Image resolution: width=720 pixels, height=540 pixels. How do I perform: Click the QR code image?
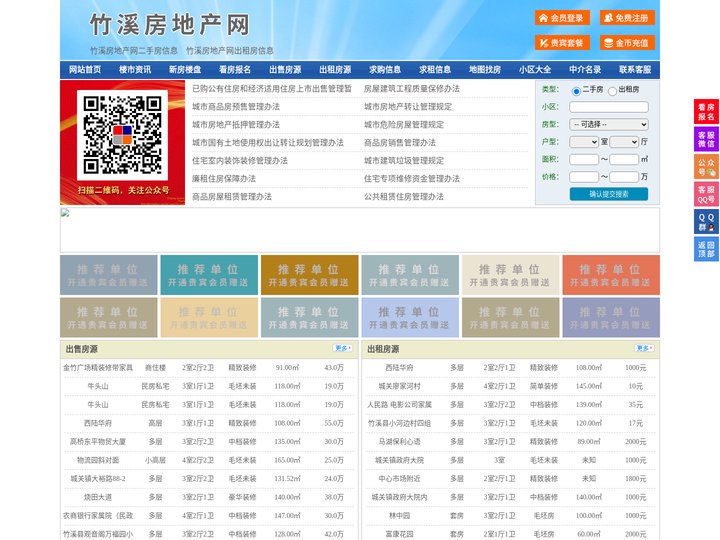coord(122,135)
